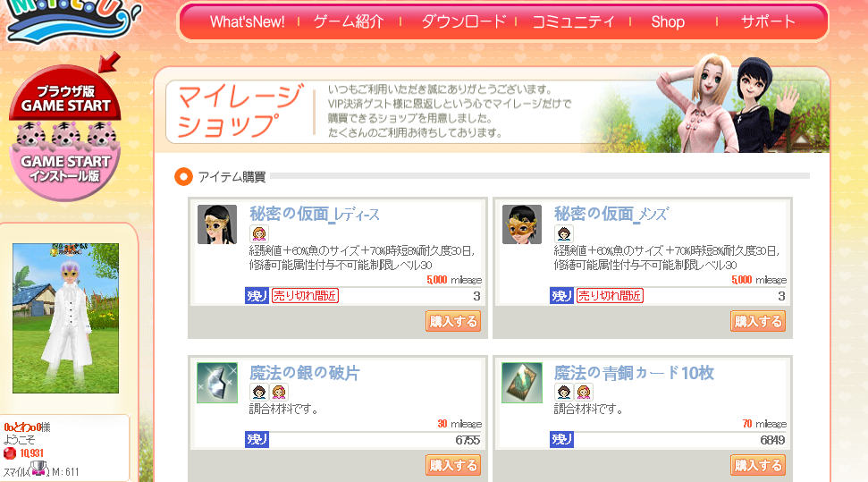Click the male gender icon under men's mask
This screenshot has width=868, height=482.
[x=563, y=233]
